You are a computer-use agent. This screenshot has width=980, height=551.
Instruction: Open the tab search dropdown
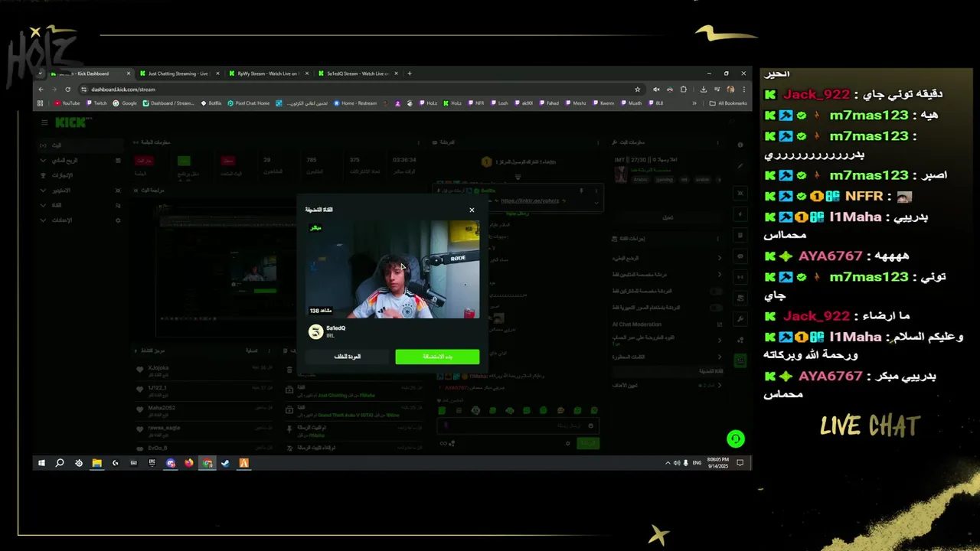point(41,73)
